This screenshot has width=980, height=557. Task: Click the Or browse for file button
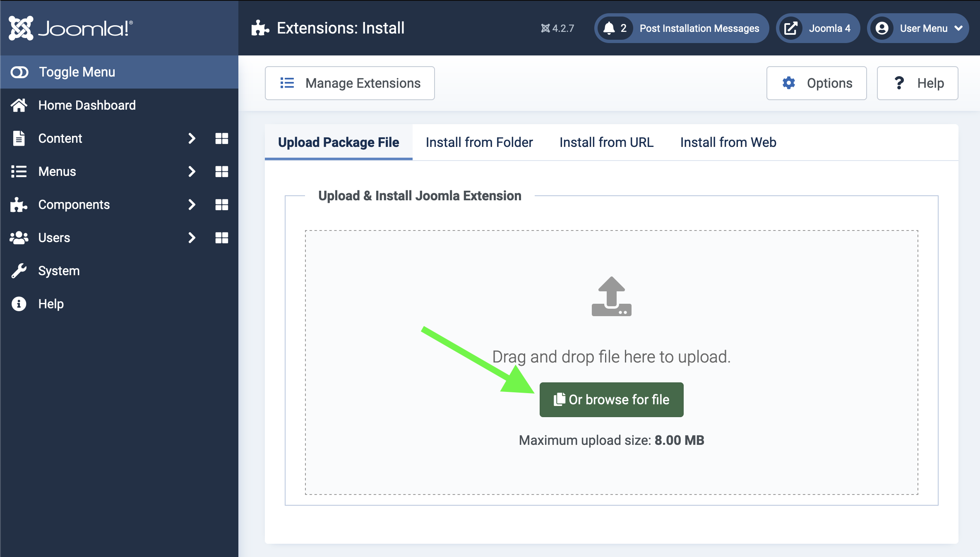click(x=611, y=399)
